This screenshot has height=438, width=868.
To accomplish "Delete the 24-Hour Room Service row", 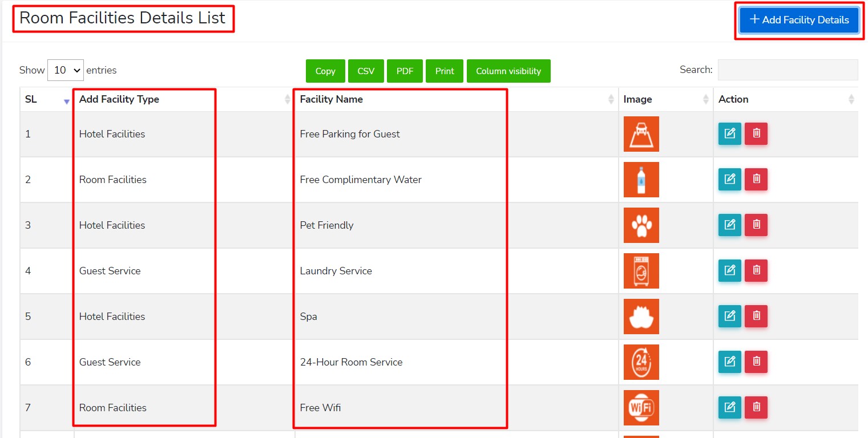I will click(x=756, y=362).
